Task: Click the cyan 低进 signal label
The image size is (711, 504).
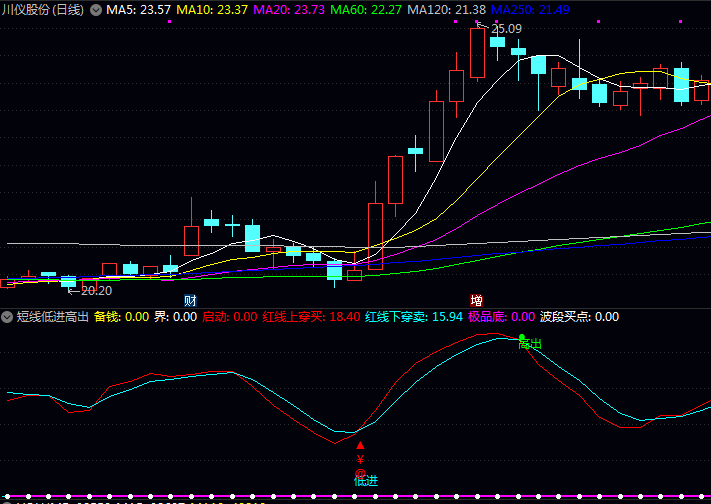Action: pos(366,482)
